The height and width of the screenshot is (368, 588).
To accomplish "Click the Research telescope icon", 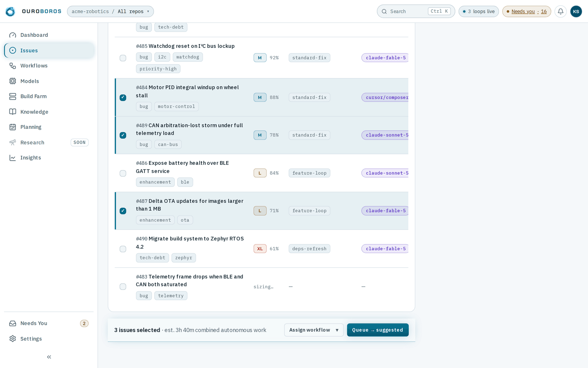I will 13,142.
